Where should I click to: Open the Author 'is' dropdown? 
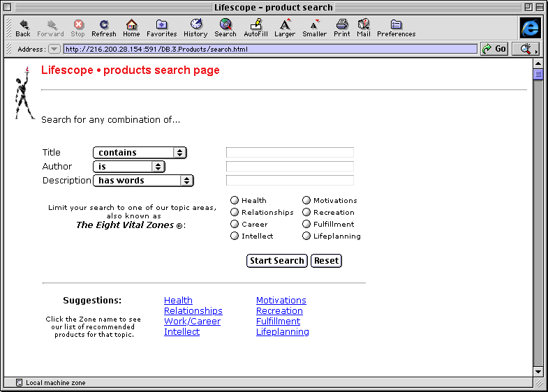pyautogui.click(x=129, y=167)
